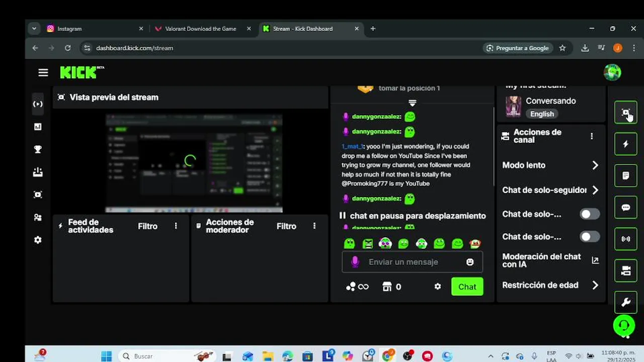Select the Stream icon in the left sidebar

pyautogui.click(x=38, y=104)
